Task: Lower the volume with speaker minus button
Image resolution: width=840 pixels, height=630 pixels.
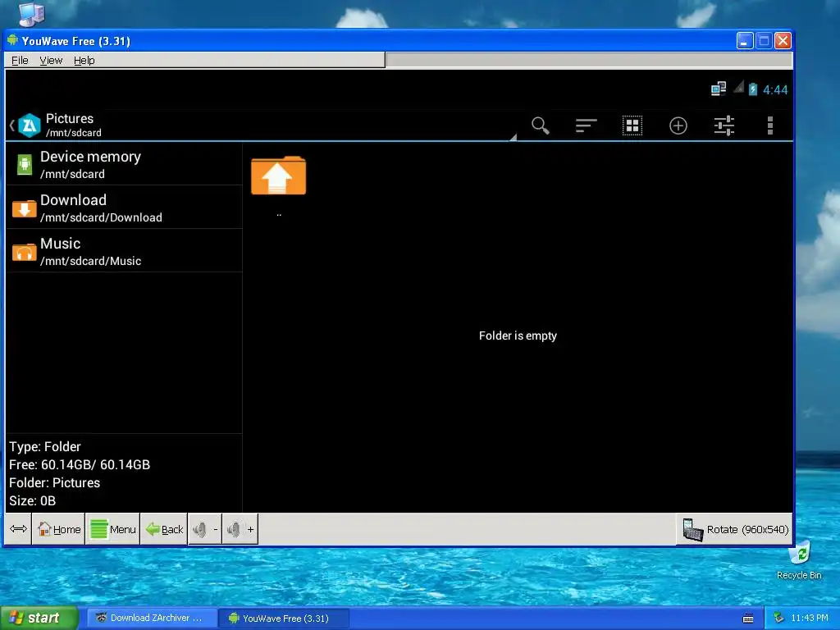Action: 205,529
